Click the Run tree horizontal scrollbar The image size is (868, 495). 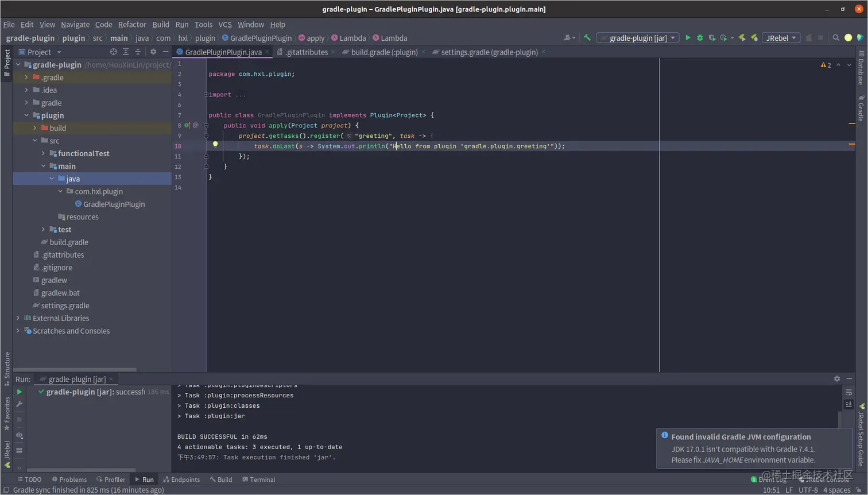(81, 470)
